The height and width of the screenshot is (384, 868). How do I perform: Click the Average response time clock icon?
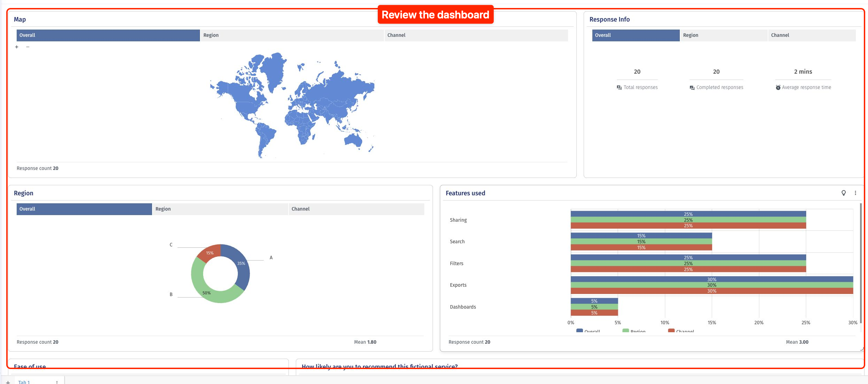click(778, 88)
